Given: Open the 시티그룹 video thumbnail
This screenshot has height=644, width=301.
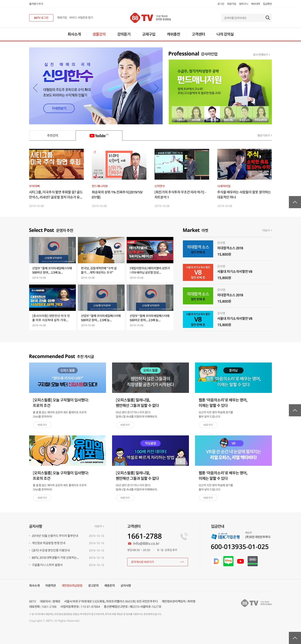Looking at the screenshot, I should (x=56, y=164).
